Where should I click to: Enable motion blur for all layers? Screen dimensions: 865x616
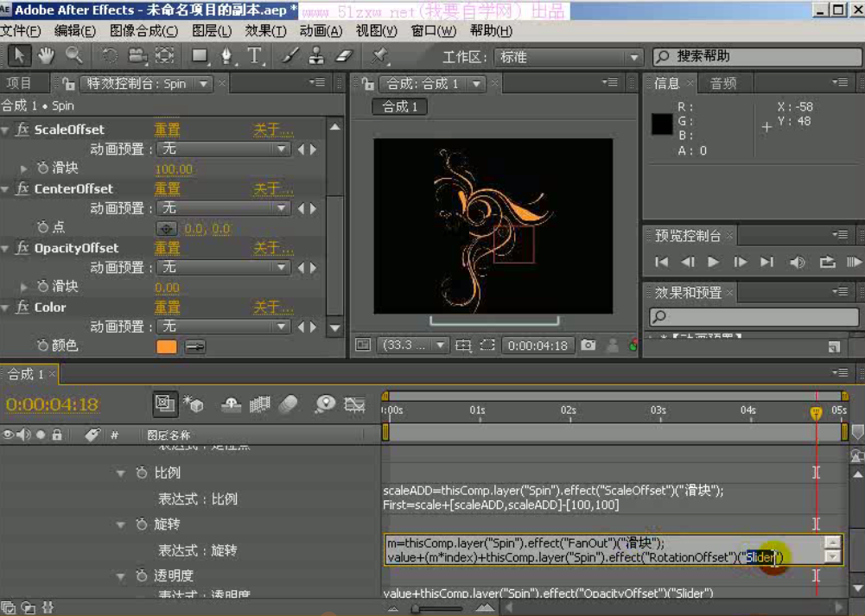click(x=289, y=405)
